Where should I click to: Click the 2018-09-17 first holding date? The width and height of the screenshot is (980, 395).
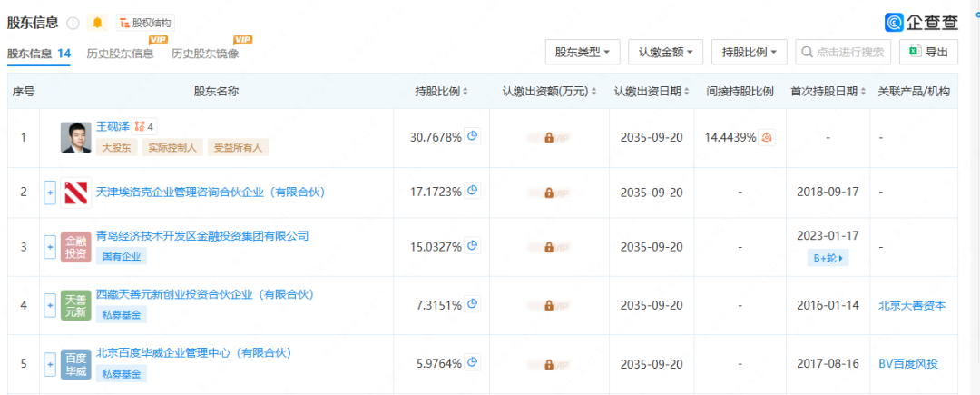click(828, 192)
